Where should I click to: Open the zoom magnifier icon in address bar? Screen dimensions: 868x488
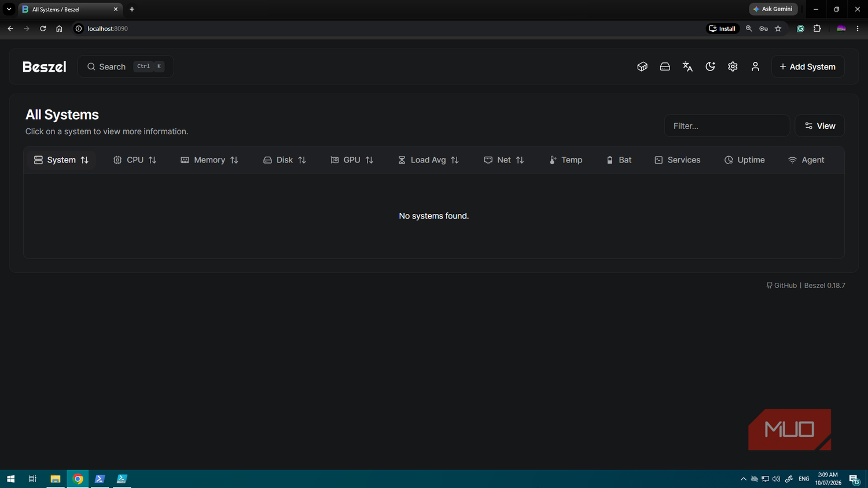[749, 28]
